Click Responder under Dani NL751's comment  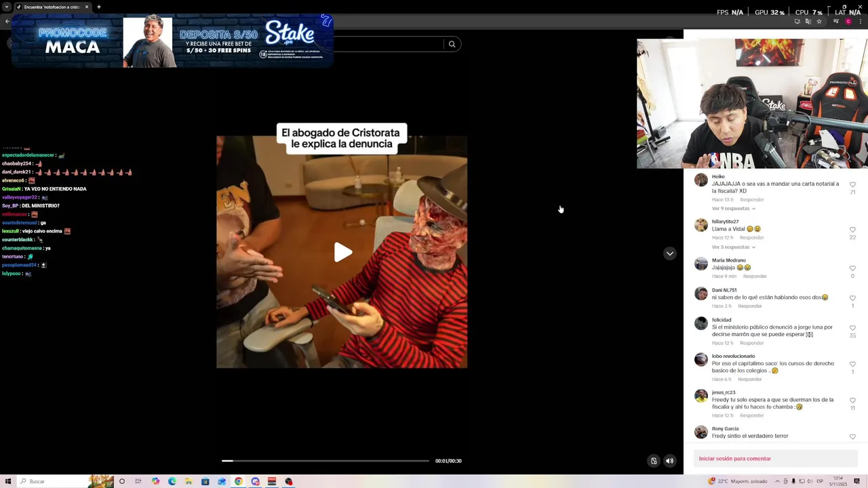750,306
